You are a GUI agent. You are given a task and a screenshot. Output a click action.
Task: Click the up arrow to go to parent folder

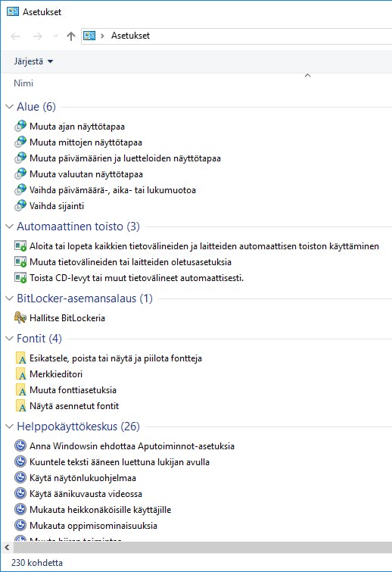71,36
